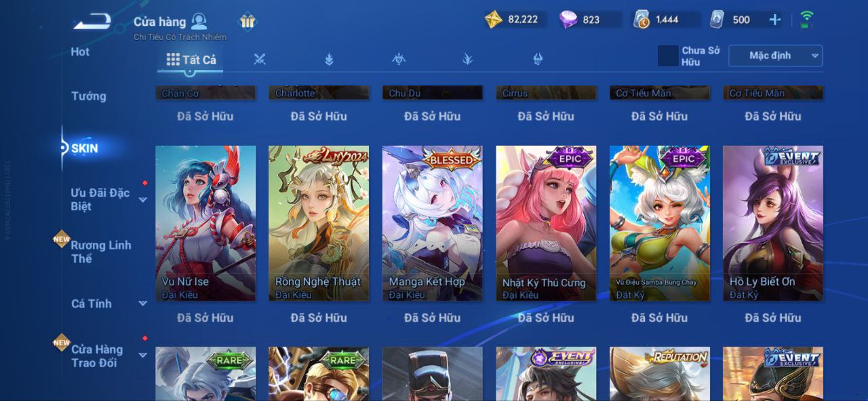Tap the purple gem currency icon
Viewport: 868px width, 401px height.
coord(568,20)
